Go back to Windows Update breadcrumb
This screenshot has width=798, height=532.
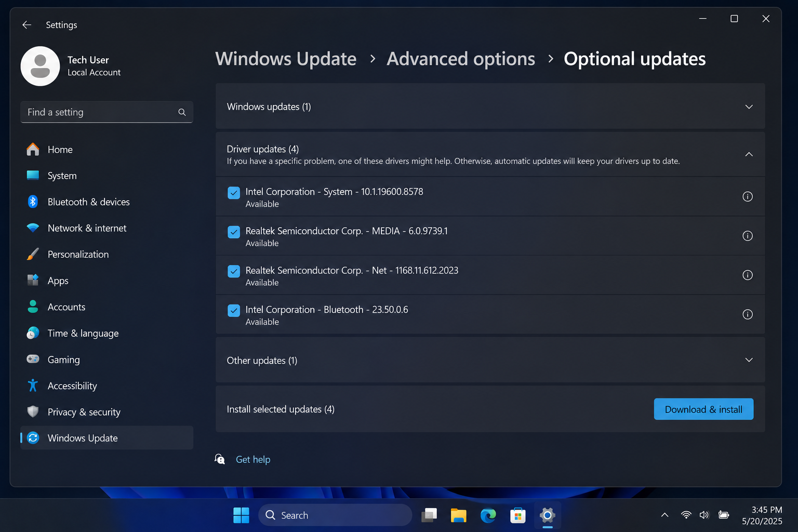tap(286, 59)
